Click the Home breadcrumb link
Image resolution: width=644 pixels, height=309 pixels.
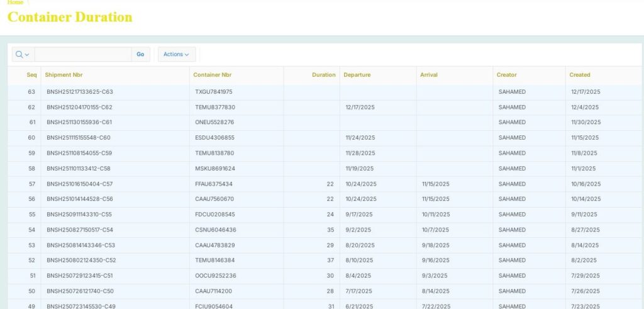(15, 3)
